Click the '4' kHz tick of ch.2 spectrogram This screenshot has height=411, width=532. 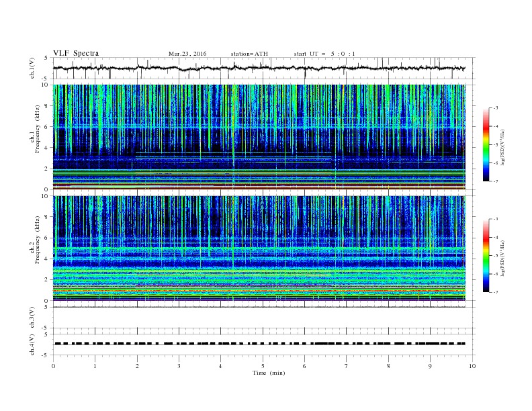tap(46, 259)
